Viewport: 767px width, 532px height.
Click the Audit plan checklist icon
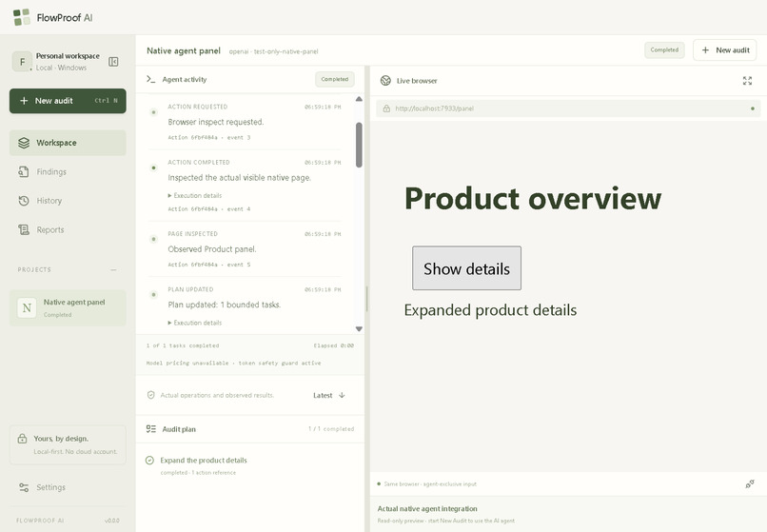tap(150, 429)
